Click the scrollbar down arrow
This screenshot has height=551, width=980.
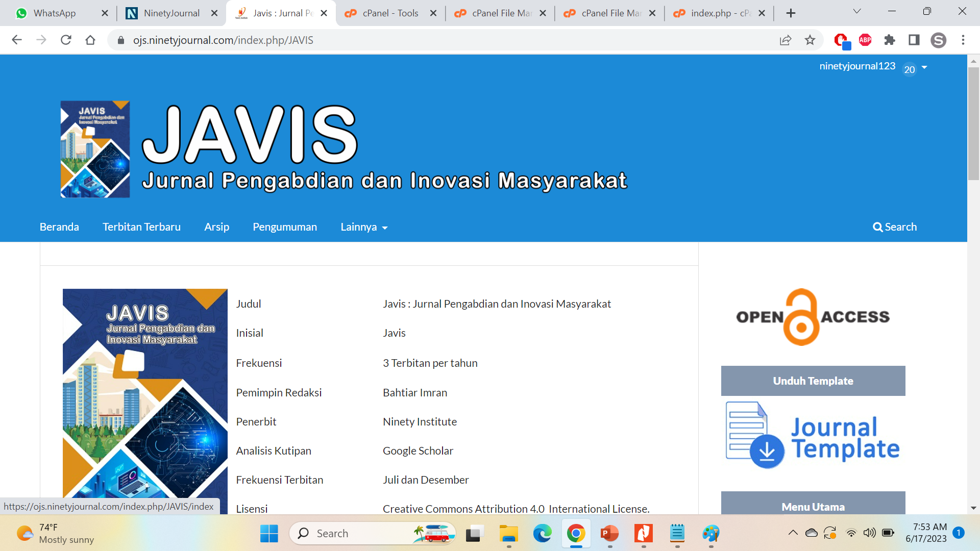tap(973, 508)
